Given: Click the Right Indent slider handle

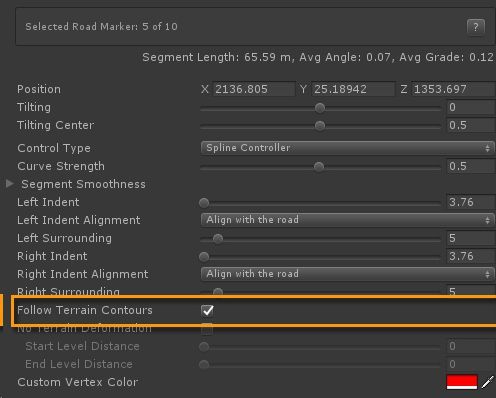Looking at the screenshot, I should 204,257.
